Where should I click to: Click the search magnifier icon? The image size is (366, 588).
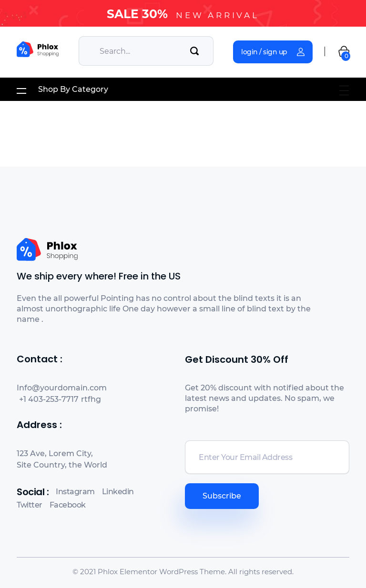pos(194,51)
